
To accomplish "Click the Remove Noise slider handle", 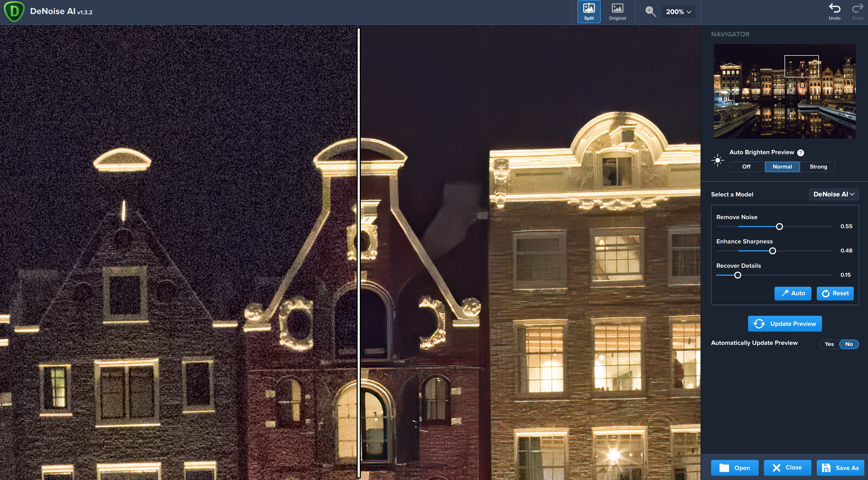I will (x=779, y=226).
